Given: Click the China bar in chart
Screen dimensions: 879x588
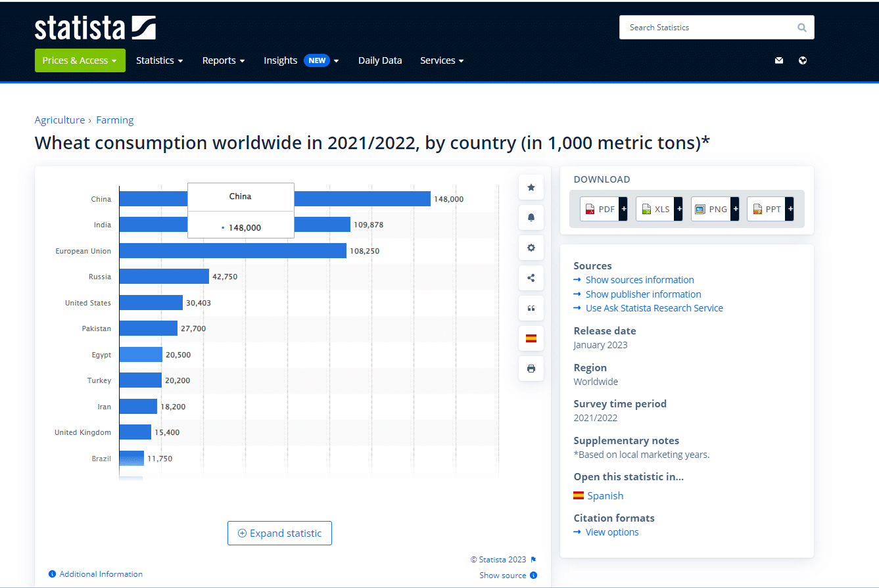Looking at the screenshot, I should point(362,198).
